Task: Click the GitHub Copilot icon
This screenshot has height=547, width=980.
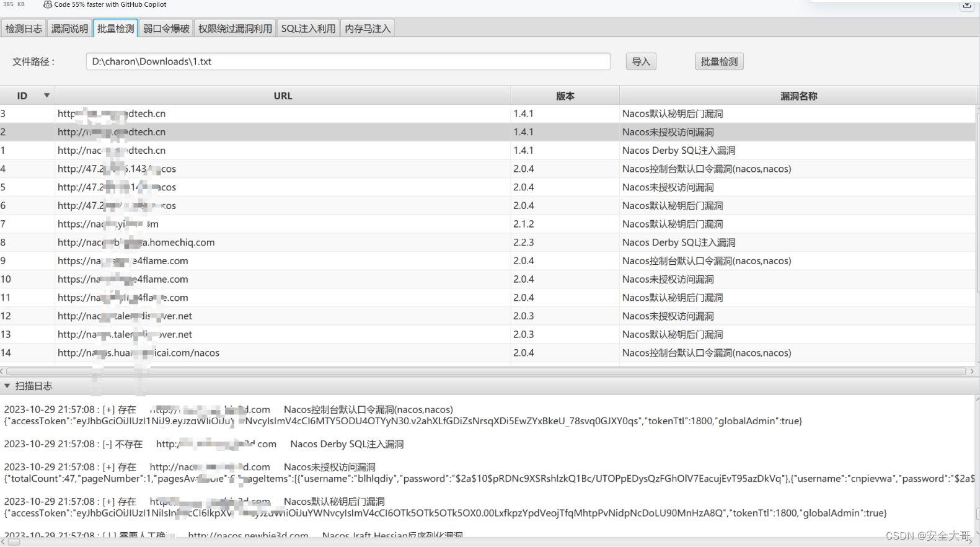Action: [48, 4]
